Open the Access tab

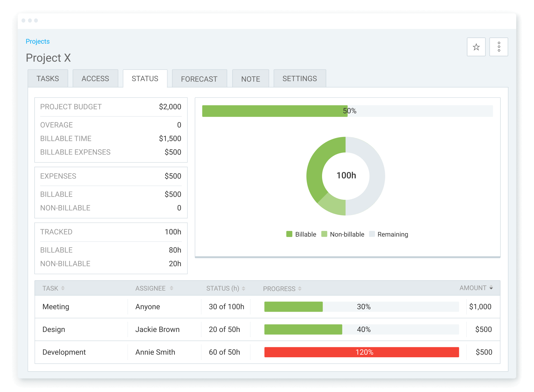(95, 79)
